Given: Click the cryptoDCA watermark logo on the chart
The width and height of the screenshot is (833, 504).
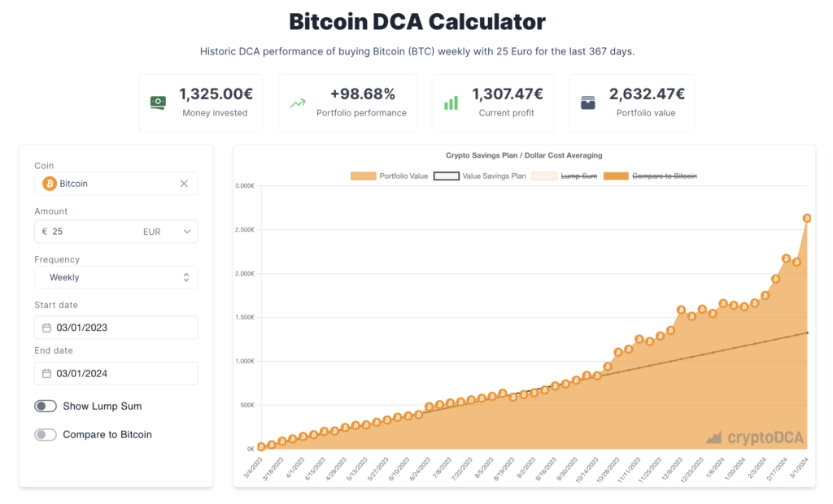Looking at the screenshot, I should click(x=755, y=437).
